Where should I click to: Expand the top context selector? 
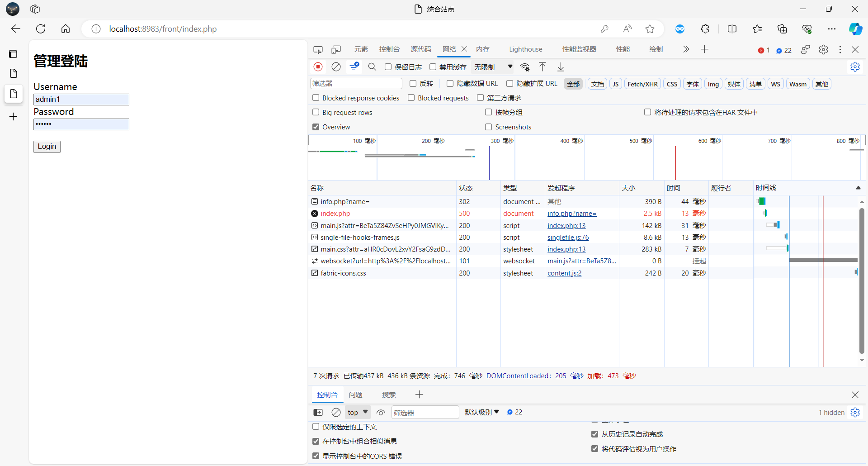[358, 412]
